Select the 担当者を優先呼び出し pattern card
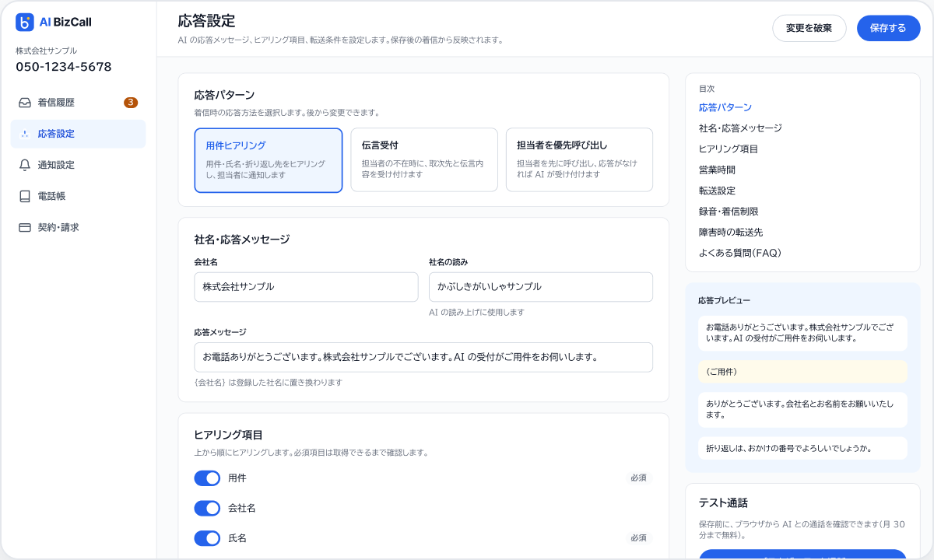 pos(579,160)
